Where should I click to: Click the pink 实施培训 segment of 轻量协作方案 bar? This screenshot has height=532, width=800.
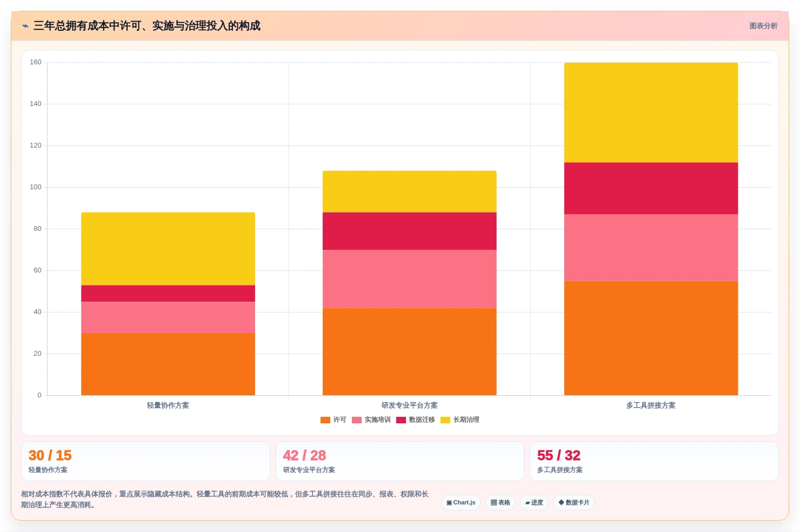pos(168,317)
